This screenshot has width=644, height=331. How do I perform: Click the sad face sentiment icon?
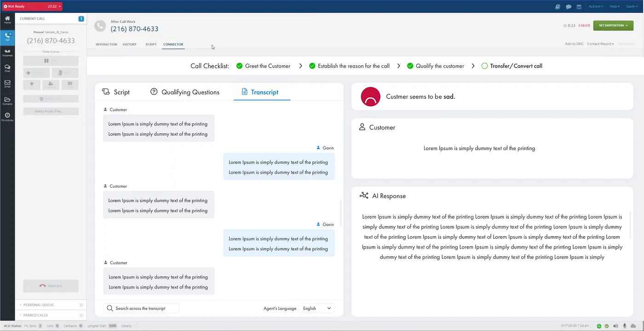click(370, 97)
